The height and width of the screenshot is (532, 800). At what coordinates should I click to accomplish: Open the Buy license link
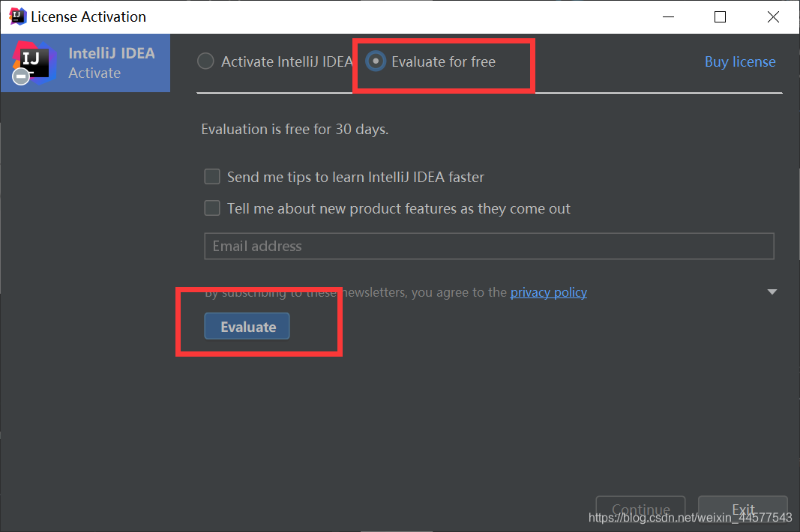click(x=739, y=62)
